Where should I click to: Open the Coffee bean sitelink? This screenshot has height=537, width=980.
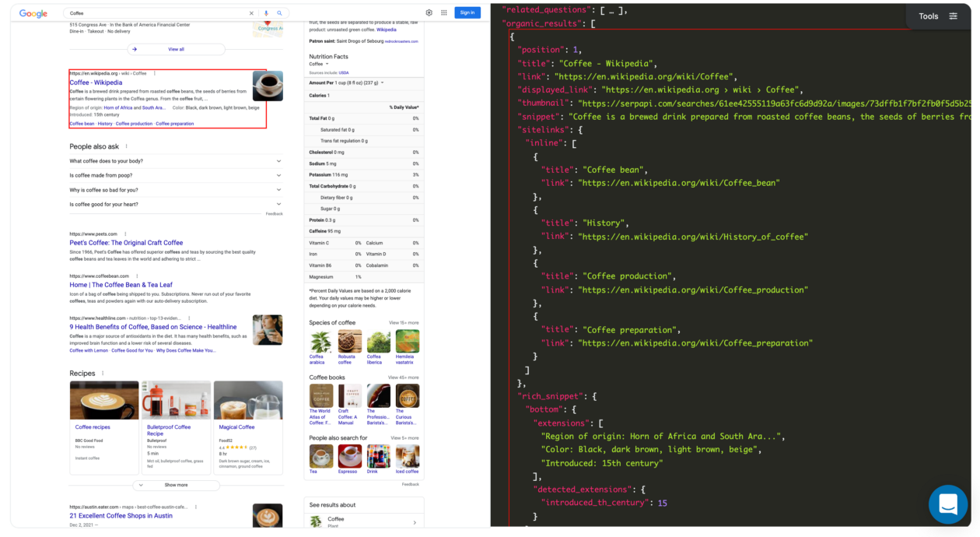click(82, 124)
